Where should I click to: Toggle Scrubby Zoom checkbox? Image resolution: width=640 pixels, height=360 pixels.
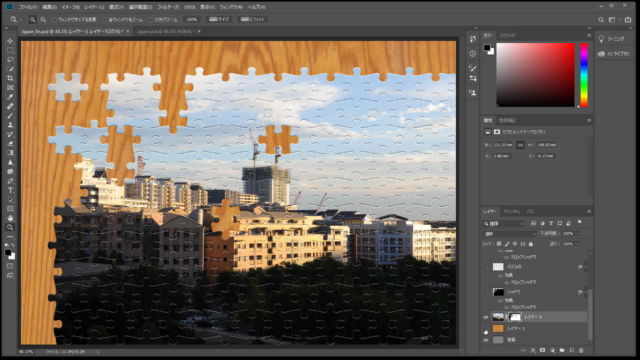tap(150, 20)
